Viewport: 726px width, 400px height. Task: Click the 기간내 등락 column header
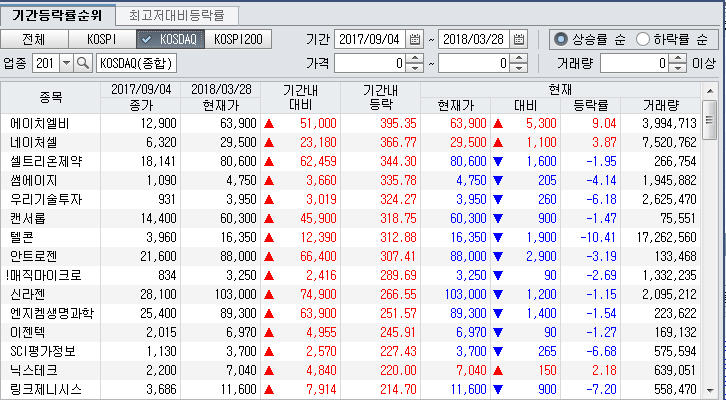[381, 98]
